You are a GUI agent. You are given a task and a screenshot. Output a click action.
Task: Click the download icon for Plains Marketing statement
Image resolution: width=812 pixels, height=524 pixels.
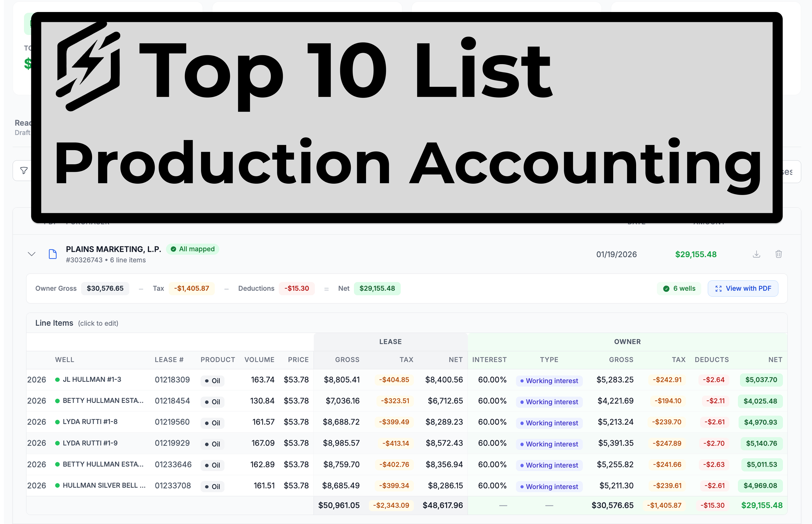(x=756, y=254)
